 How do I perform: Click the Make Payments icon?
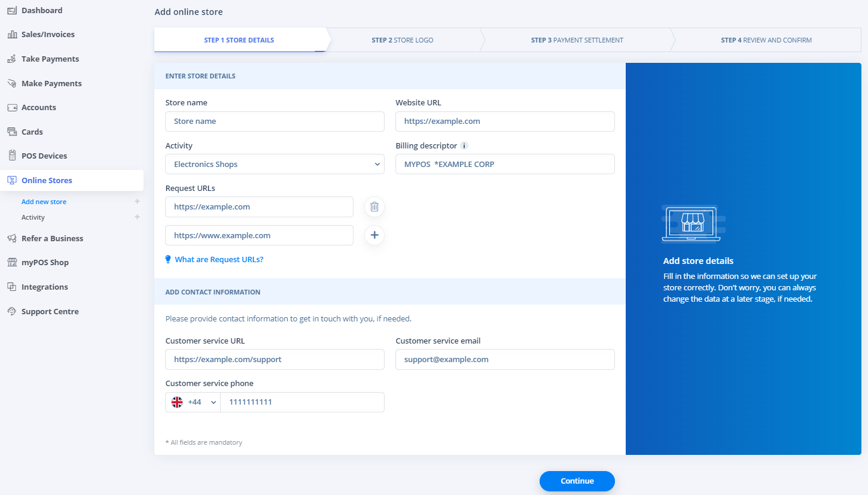pyautogui.click(x=12, y=84)
